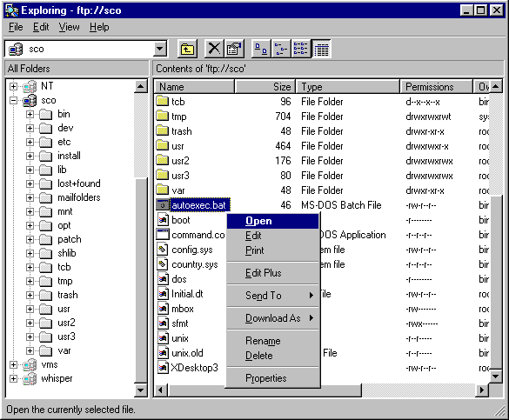Choose Open in context menu
The width and height of the screenshot is (509, 420).
(x=272, y=221)
